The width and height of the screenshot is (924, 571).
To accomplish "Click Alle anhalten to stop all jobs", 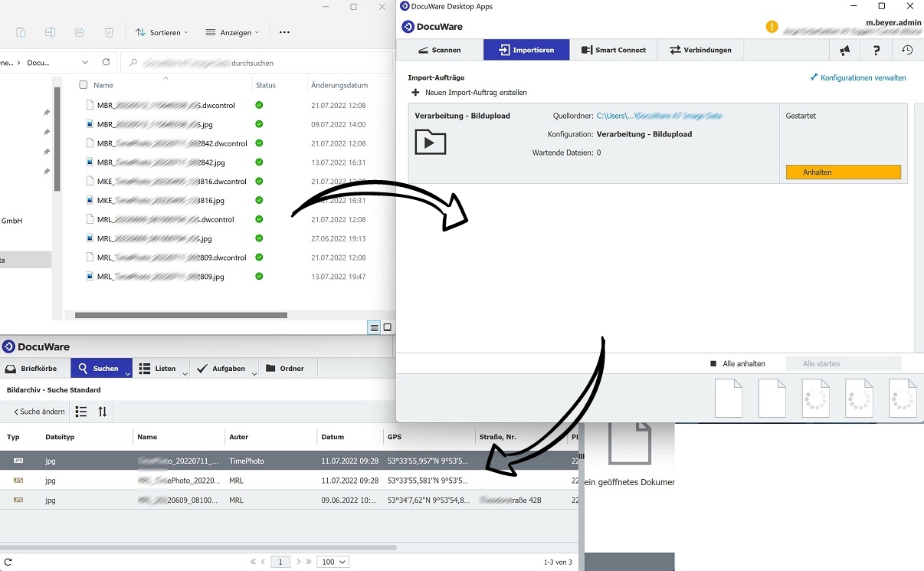I will (739, 363).
